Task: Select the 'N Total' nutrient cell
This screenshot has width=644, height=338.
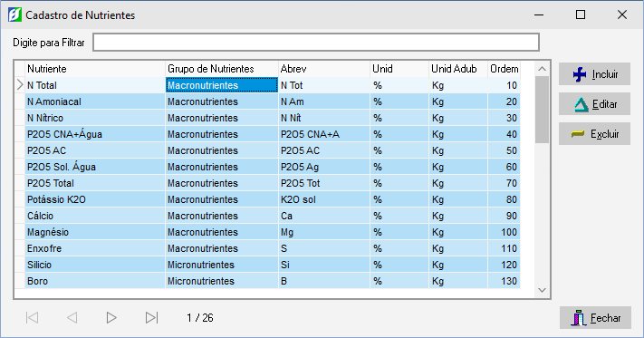Action: pos(95,85)
